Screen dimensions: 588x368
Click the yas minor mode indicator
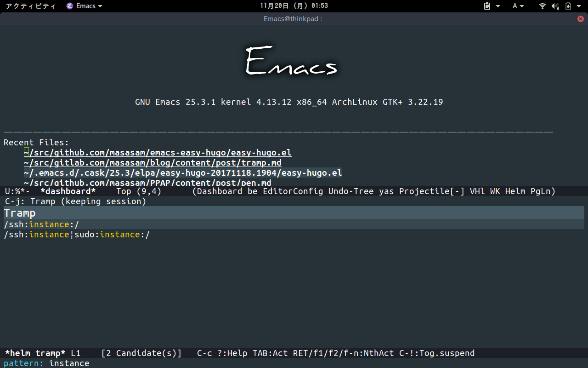click(386, 191)
